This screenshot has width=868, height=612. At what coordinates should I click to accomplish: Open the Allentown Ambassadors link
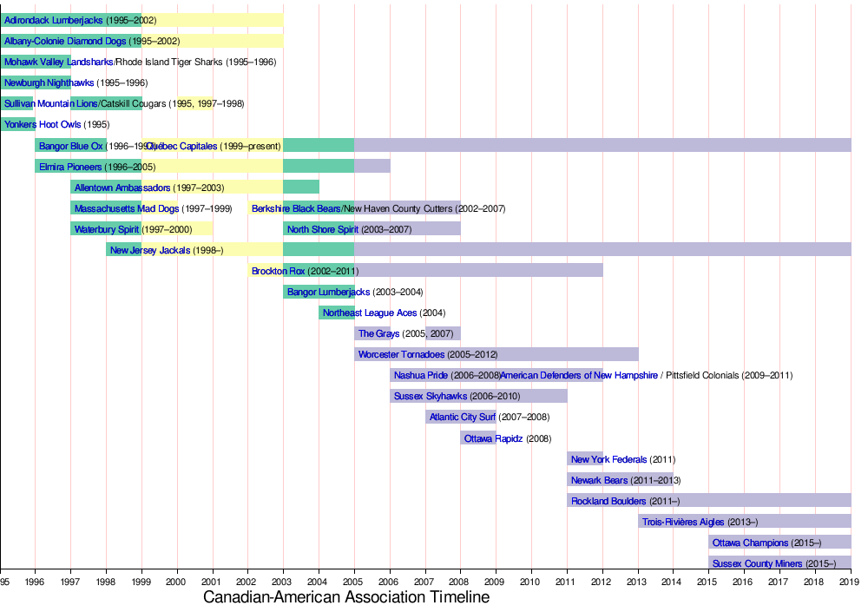[x=122, y=188]
